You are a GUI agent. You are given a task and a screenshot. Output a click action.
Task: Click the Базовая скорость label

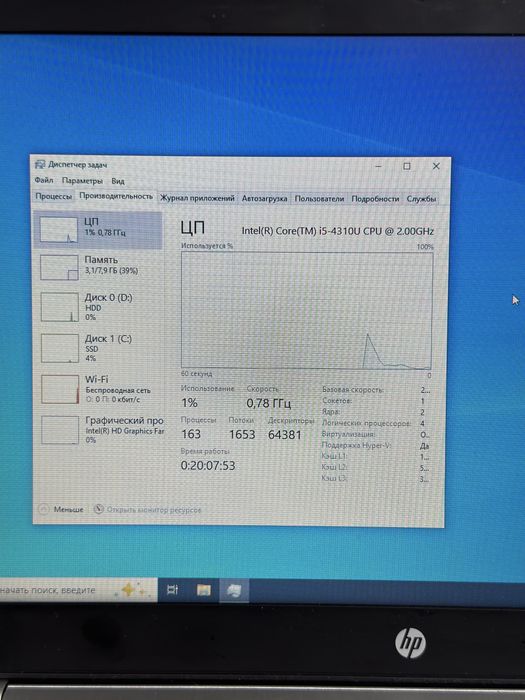tap(353, 390)
